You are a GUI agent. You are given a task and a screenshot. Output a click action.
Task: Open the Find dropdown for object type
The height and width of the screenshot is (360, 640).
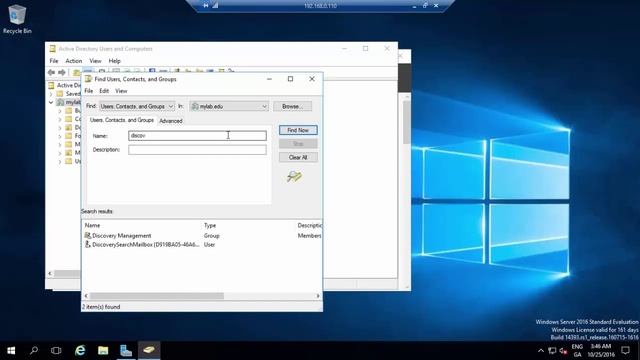coord(137,106)
